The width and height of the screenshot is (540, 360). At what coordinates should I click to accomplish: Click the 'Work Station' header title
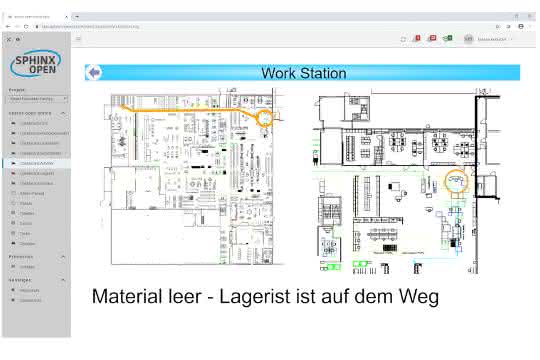(x=304, y=73)
